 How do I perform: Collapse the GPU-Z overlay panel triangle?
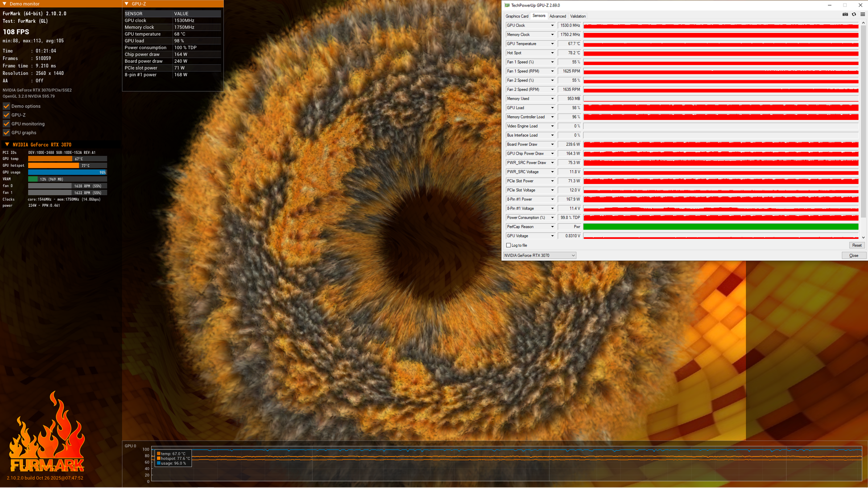[127, 4]
